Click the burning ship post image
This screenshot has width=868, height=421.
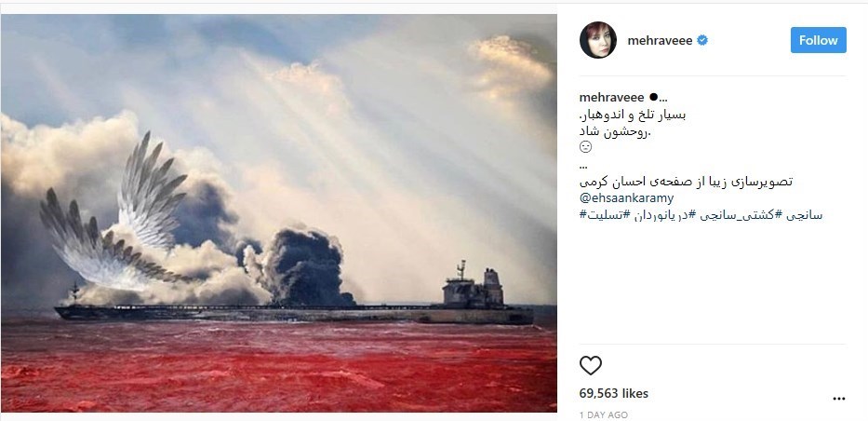tap(279, 213)
